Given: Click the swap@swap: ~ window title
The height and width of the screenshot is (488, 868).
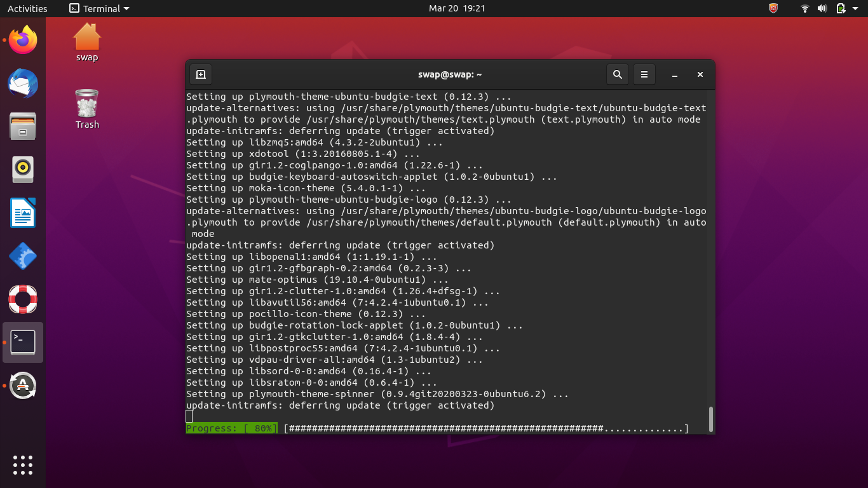Looking at the screenshot, I should [450, 74].
